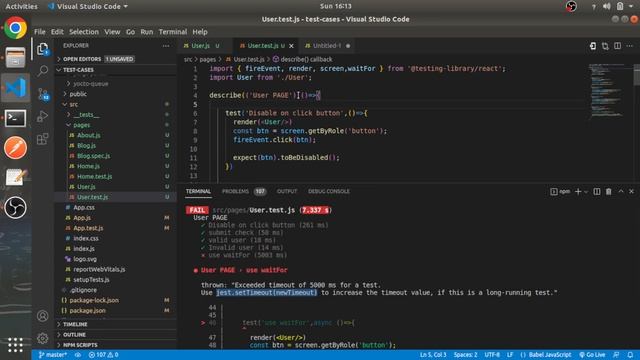Open the File menu

[40, 32]
